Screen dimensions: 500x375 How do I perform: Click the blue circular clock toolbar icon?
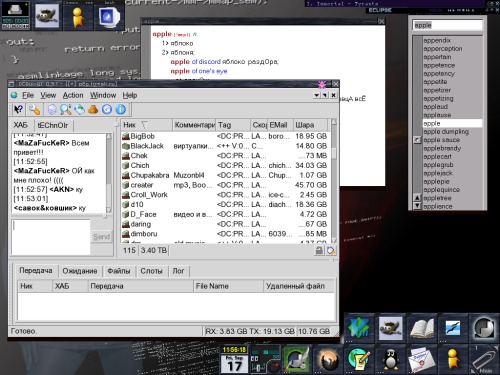coord(107,109)
